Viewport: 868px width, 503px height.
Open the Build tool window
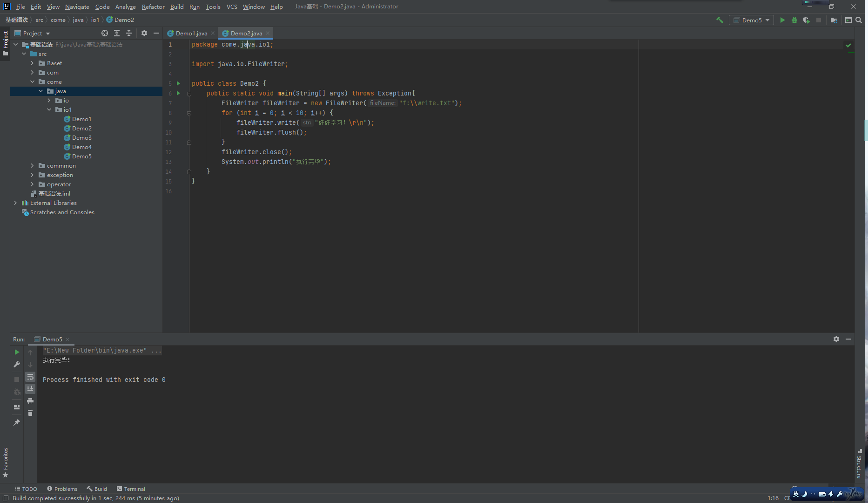(x=97, y=489)
